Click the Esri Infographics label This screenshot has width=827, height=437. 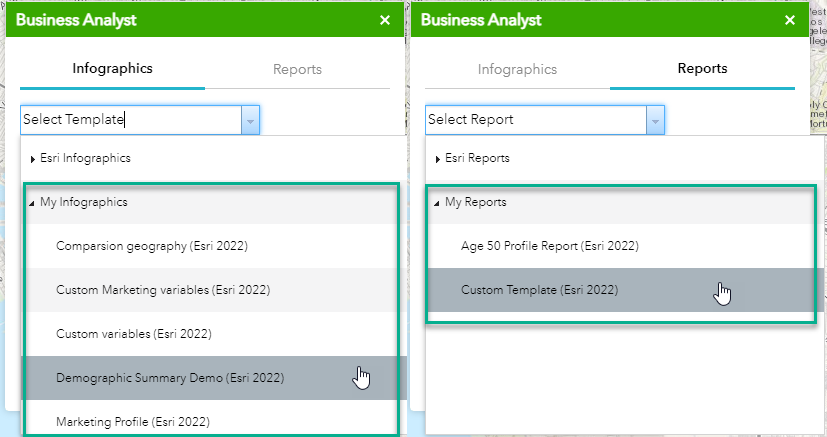[85, 158]
